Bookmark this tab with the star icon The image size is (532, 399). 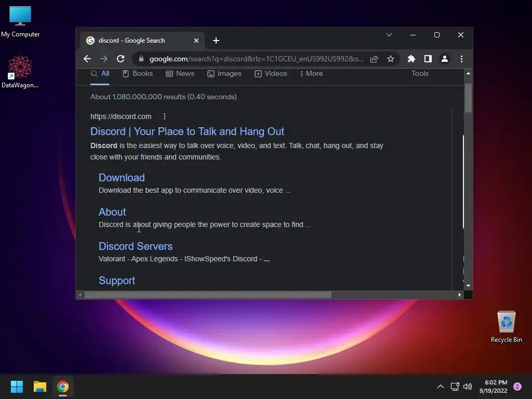[391, 59]
